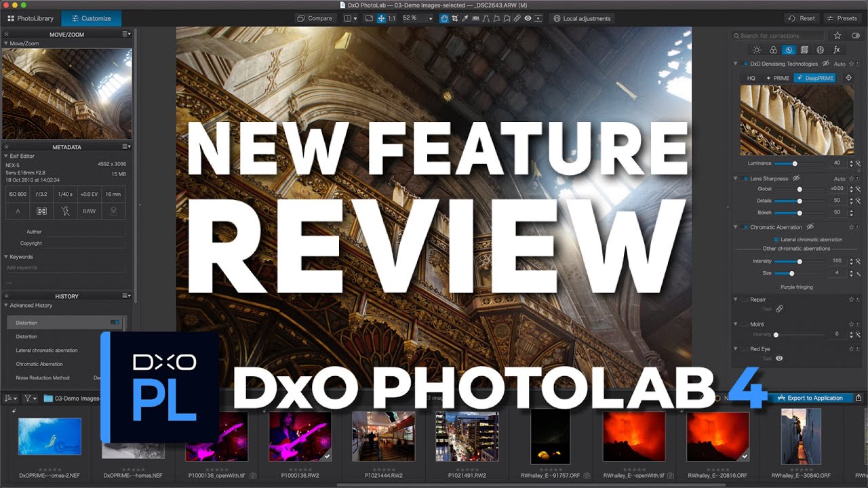
Task: Switch to the PhotoLibrary tab
Action: (x=31, y=18)
